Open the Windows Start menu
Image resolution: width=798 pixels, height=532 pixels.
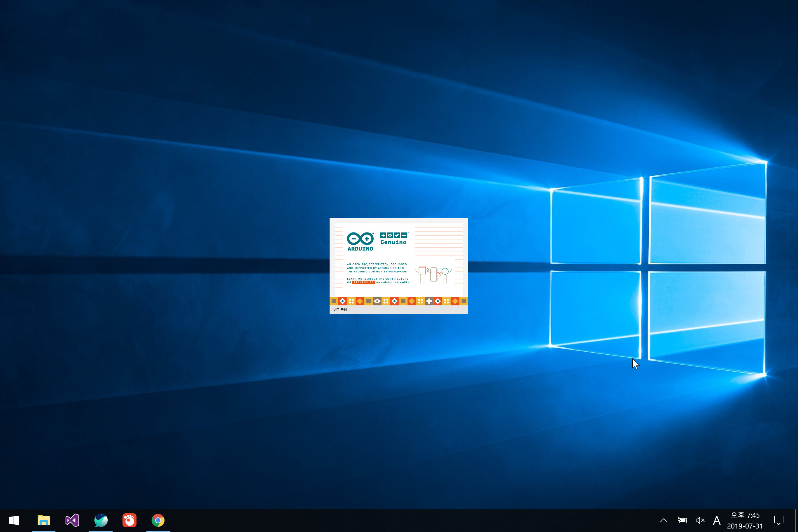tap(14, 520)
